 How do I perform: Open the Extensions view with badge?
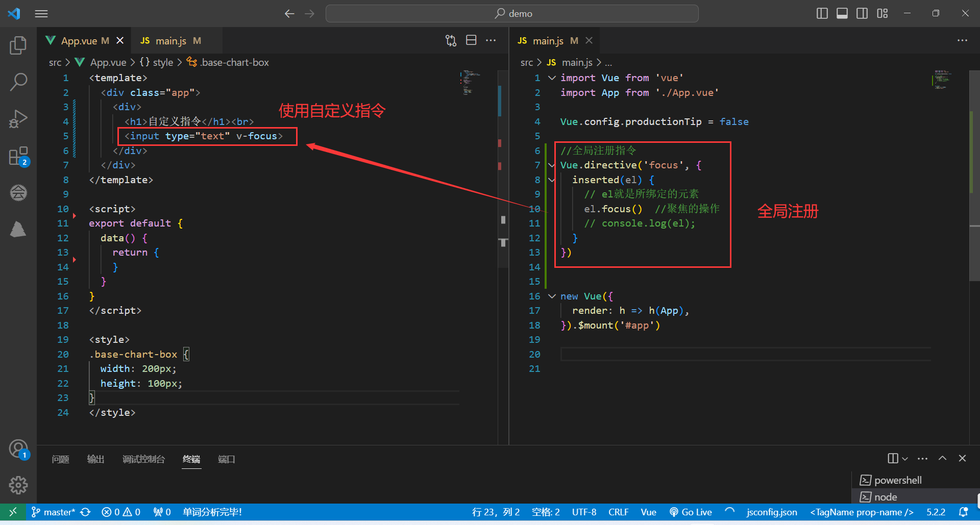(18, 156)
